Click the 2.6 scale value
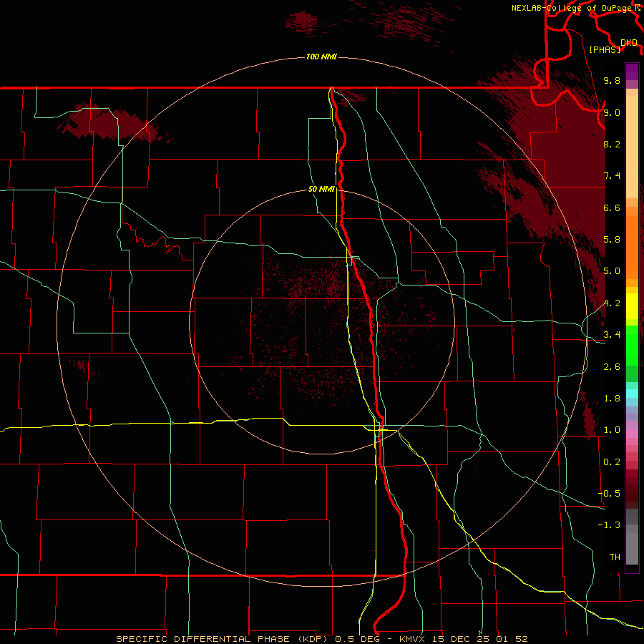This screenshot has height=644, width=644. 612,367
